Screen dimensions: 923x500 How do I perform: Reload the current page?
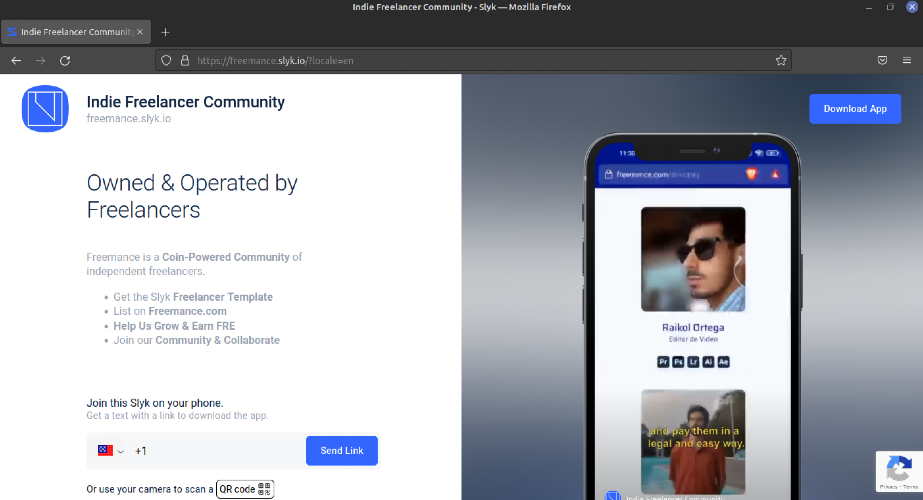pos(65,61)
